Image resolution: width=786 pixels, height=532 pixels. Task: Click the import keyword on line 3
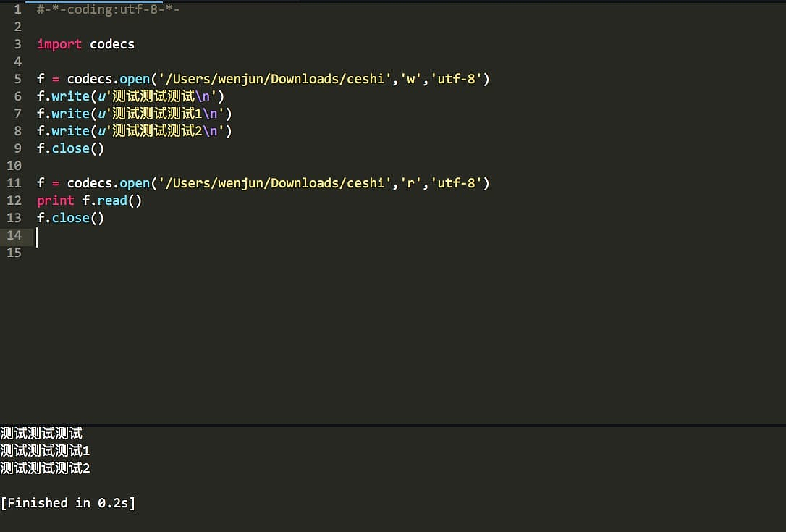pos(59,44)
